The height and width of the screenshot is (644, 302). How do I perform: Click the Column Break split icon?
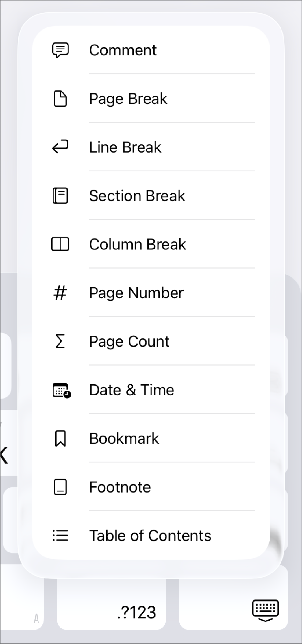pos(60,244)
